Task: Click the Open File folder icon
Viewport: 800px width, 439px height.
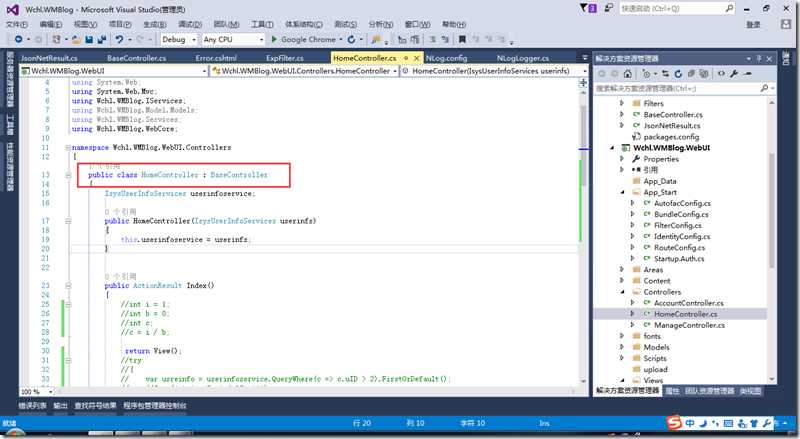Action: 76,39
